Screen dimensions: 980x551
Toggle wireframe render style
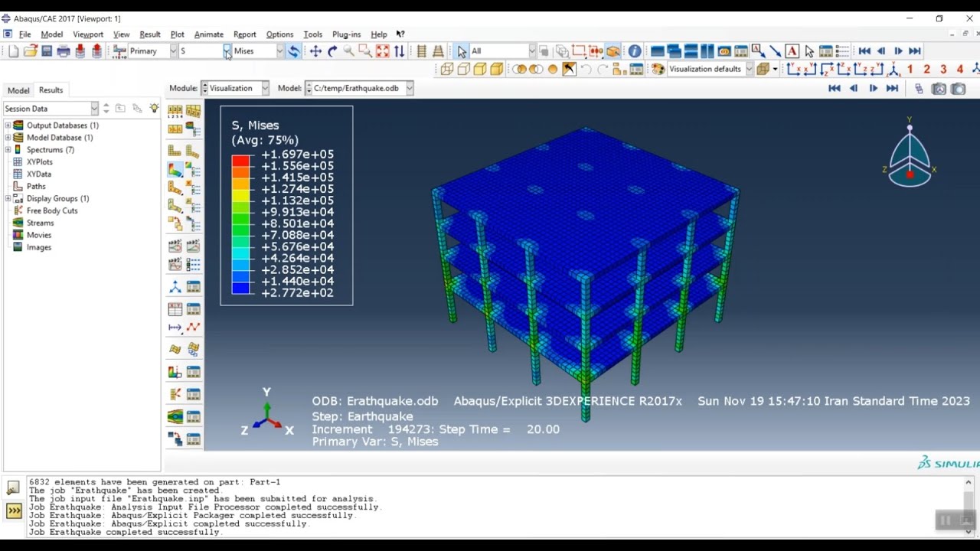446,69
